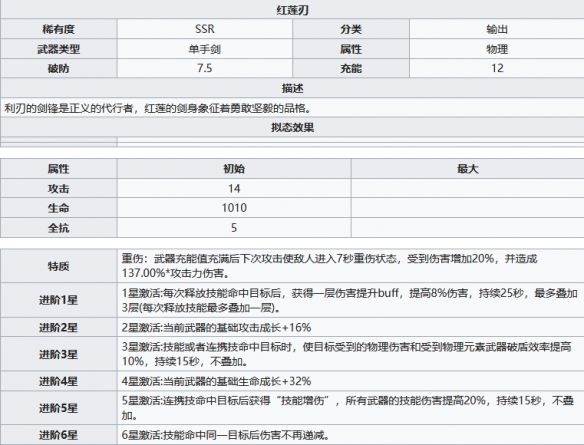The image size is (584, 445).
Task: Click the 物理 attribute value
Action: [497, 49]
